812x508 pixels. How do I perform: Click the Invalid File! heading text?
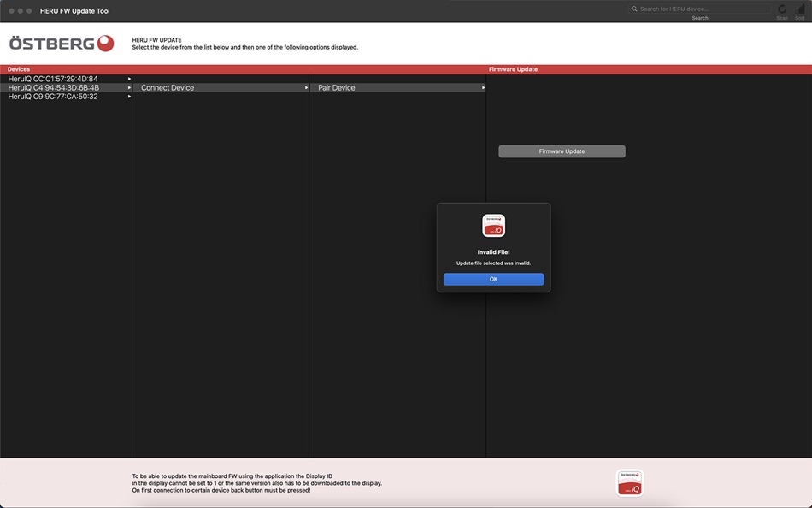click(x=493, y=252)
